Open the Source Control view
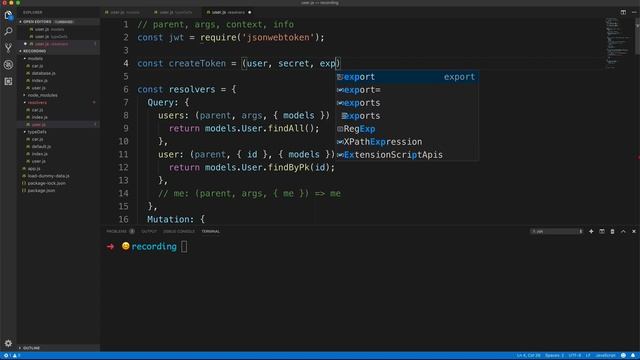The image size is (640, 360). coord(8,48)
